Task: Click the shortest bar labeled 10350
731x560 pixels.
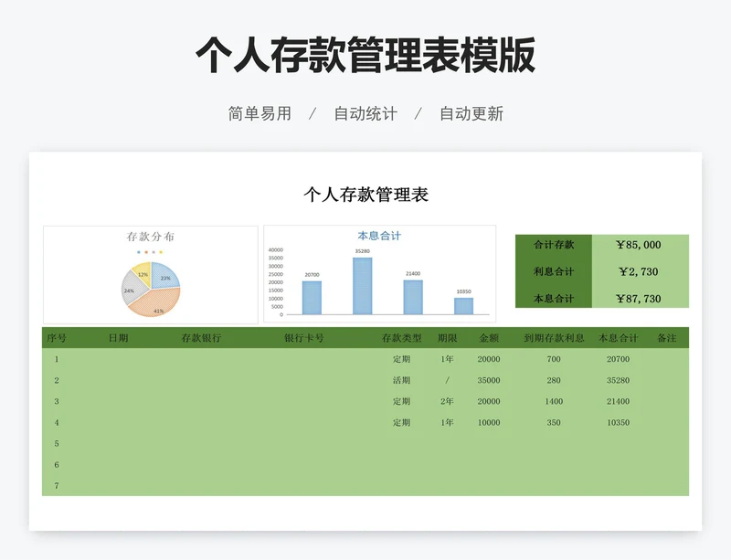Action: pyautogui.click(x=463, y=306)
